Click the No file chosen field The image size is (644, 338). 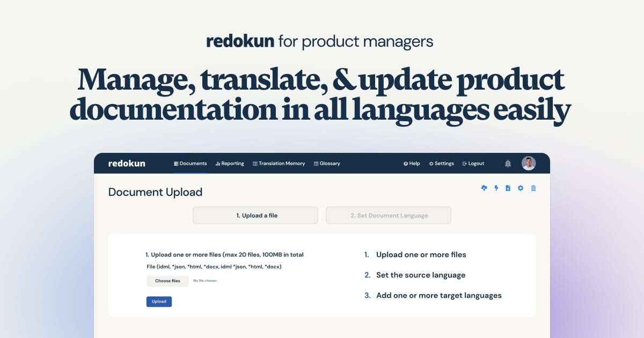pos(205,281)
